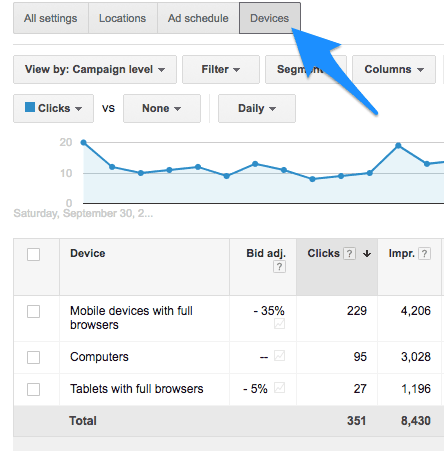Click the help icon beside Impr. header
The image size is (444, 451).
pos(424,254)
